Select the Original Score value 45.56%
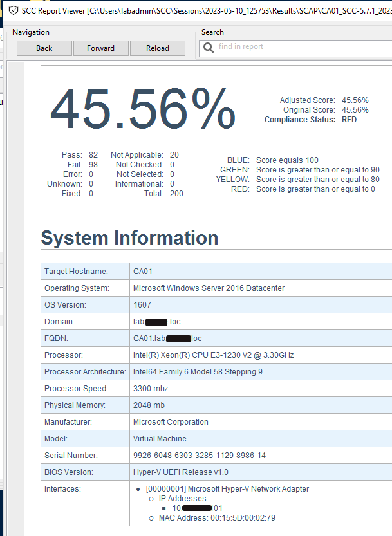 pos(355,110)
